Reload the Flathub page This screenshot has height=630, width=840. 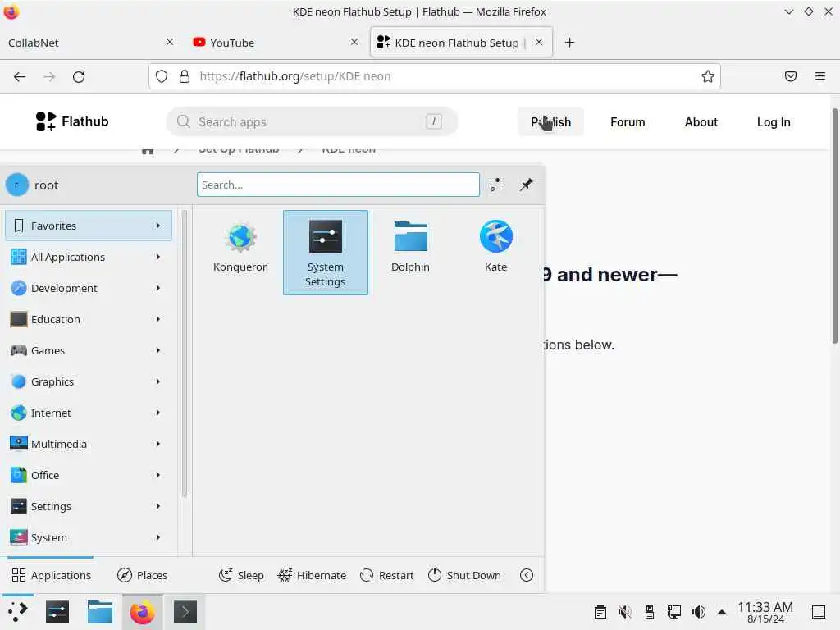coord(79,76)
